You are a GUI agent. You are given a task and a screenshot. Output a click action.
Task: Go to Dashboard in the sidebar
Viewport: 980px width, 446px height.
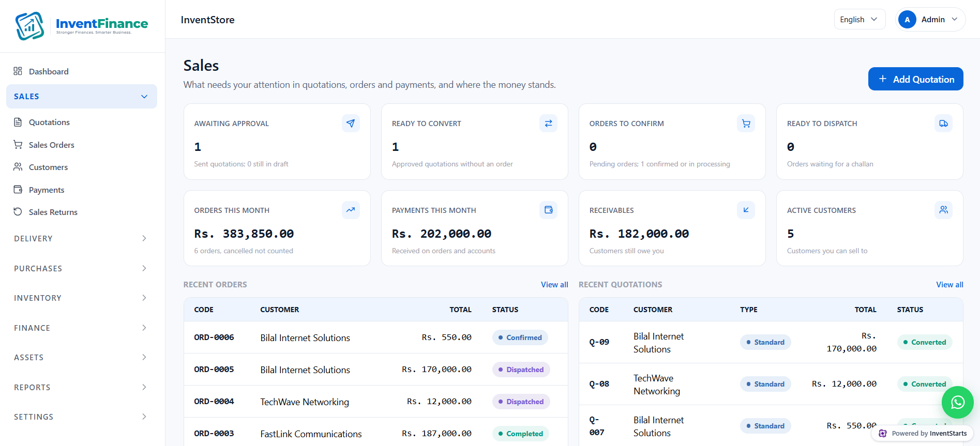[82, 71]
